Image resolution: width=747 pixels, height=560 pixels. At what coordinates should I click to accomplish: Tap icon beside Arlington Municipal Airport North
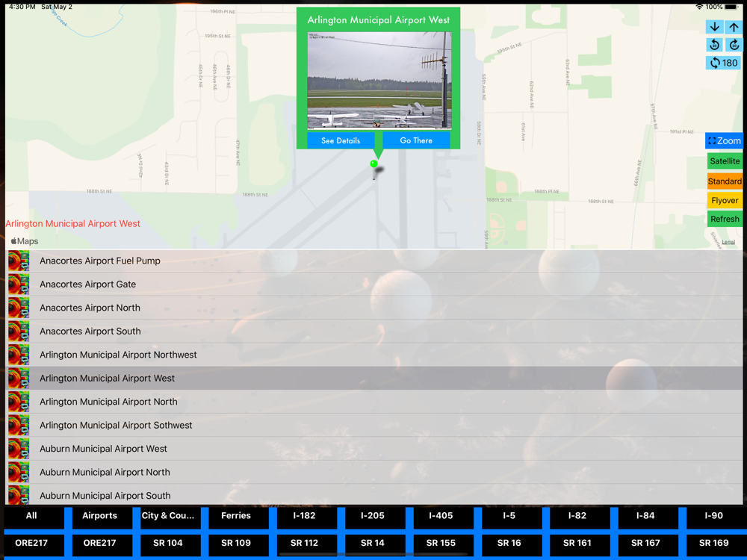(x=19, y=402)
